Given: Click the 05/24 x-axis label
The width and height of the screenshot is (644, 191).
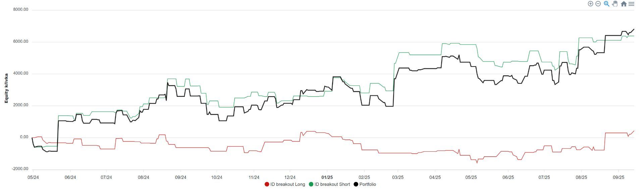Looking at the screenshot, I should (x=33, y=177).
